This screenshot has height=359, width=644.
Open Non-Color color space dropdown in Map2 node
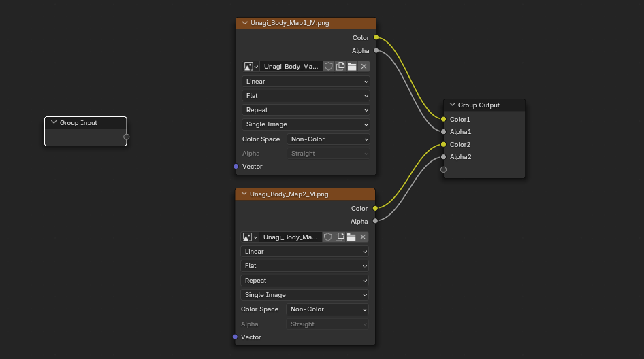click(x=327, y=309)
